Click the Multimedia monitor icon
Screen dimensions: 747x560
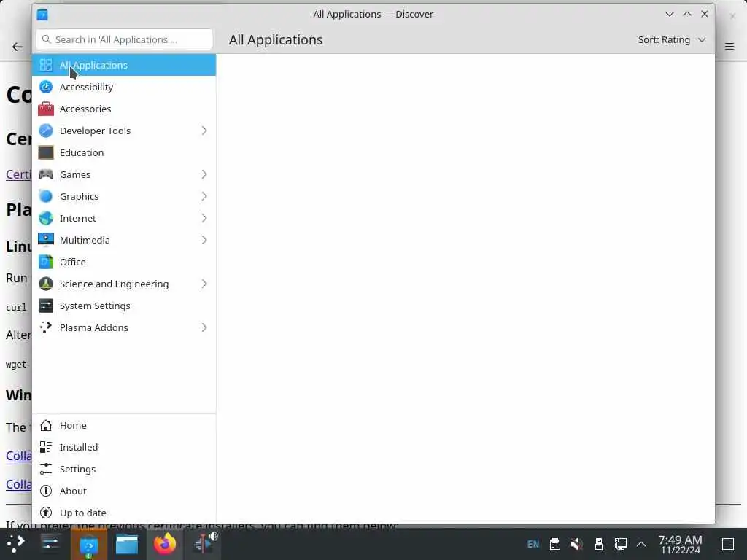point(46,240)
